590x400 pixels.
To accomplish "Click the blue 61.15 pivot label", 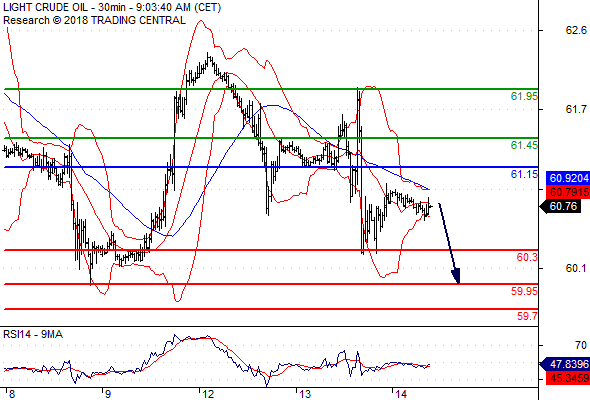I will 524,174.
